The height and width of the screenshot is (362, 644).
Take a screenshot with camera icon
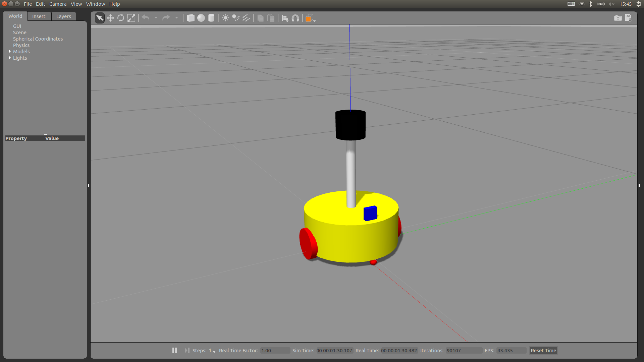[618, 18]
